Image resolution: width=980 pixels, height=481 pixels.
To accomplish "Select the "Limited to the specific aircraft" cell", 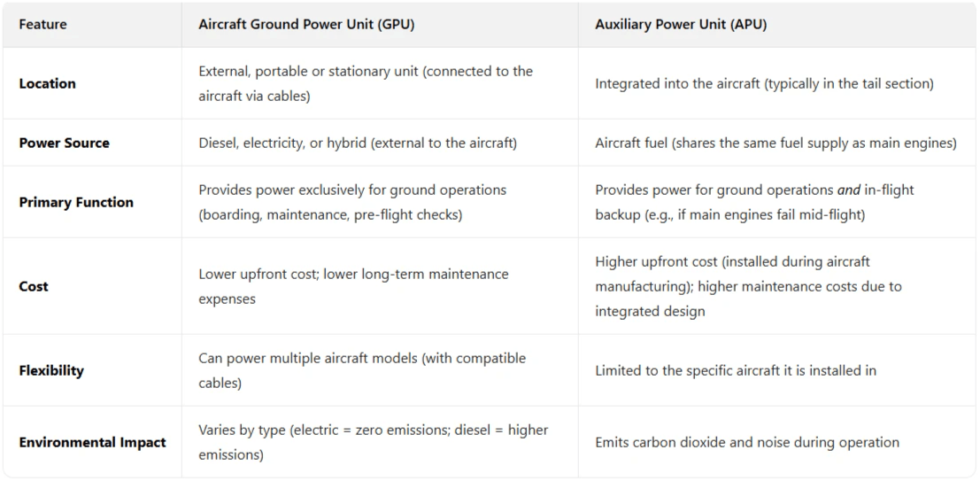I will pyautogui.click(x=735, y=370).
